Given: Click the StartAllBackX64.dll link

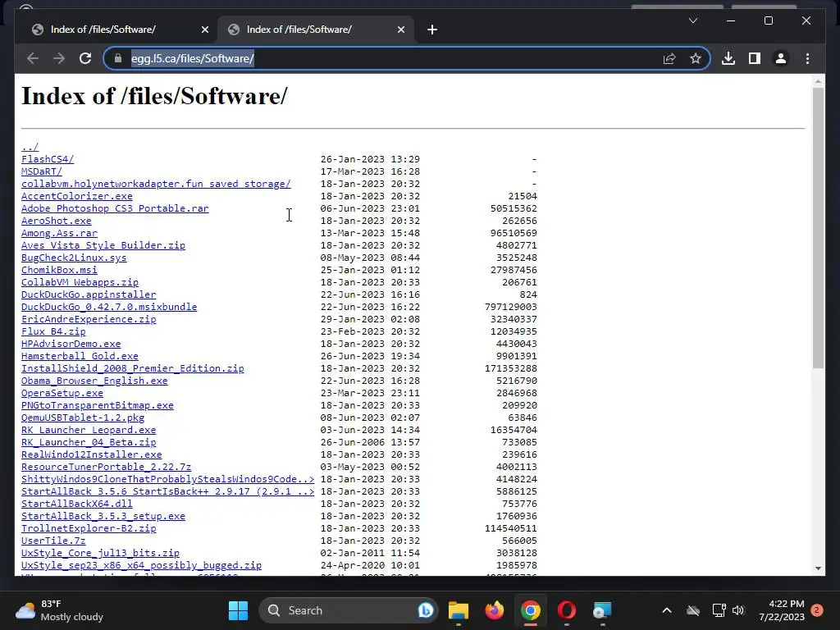Looking at the screenshot, I should [x=76, y=504].
